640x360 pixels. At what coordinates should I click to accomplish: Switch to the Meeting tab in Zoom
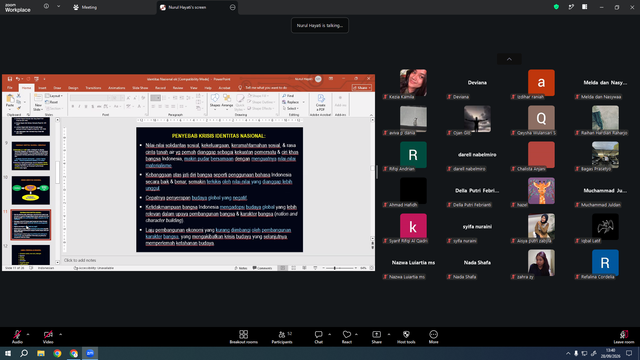tap(85, 7)
